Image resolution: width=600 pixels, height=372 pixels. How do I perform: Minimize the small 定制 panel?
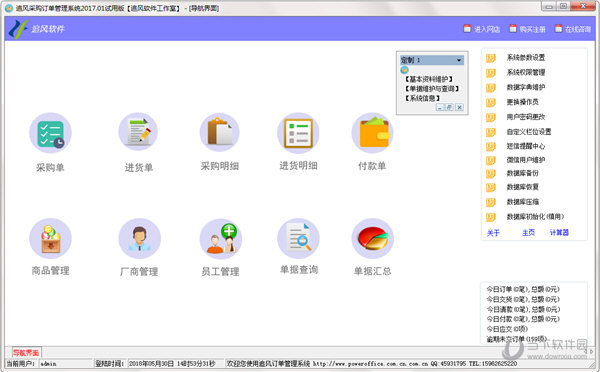(x=440, y=108)
